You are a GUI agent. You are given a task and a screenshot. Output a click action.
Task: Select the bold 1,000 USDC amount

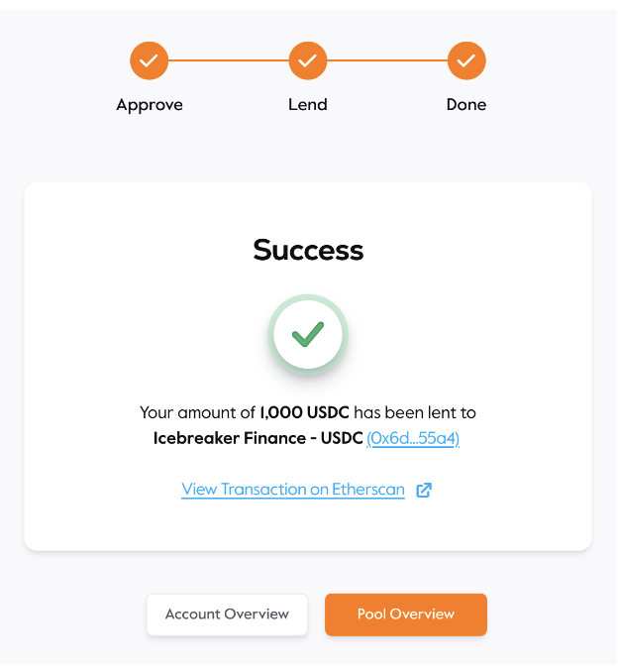click(304, 412)
